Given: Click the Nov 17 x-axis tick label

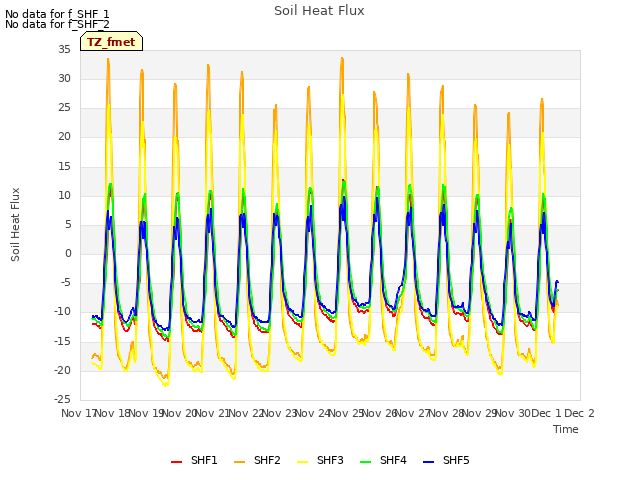Looking at the screenshot, I should 79,413.
